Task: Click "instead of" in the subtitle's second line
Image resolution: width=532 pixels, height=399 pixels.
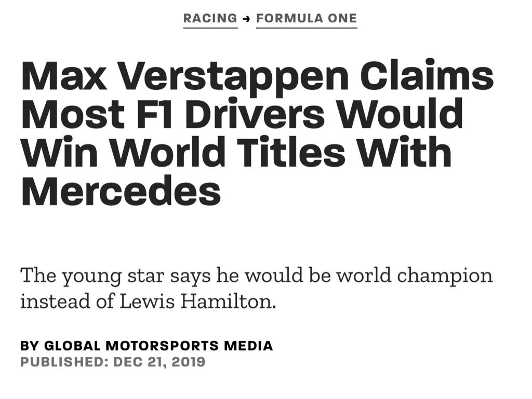Action: tap(68, 302)
